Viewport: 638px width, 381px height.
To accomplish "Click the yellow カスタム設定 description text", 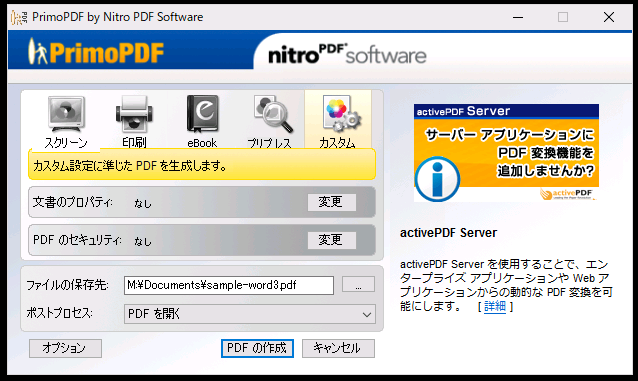I will pyautogui.click(x=130, y=166).
